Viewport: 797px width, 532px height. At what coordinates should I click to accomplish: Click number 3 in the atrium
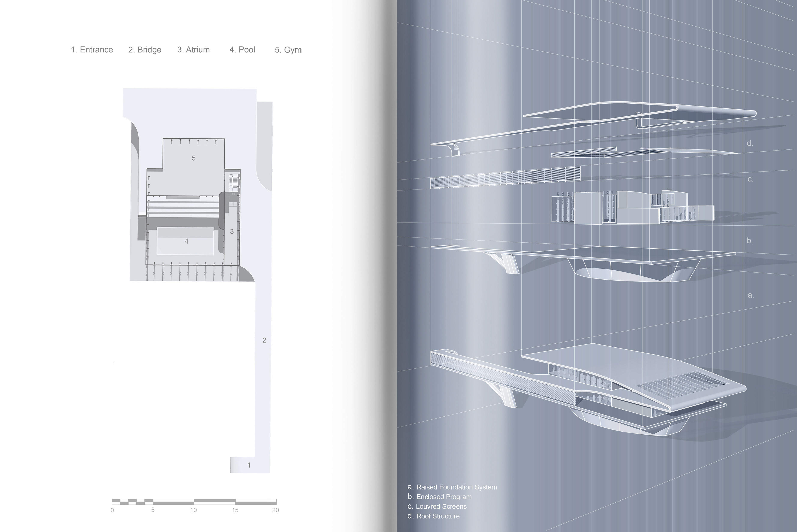232,231
